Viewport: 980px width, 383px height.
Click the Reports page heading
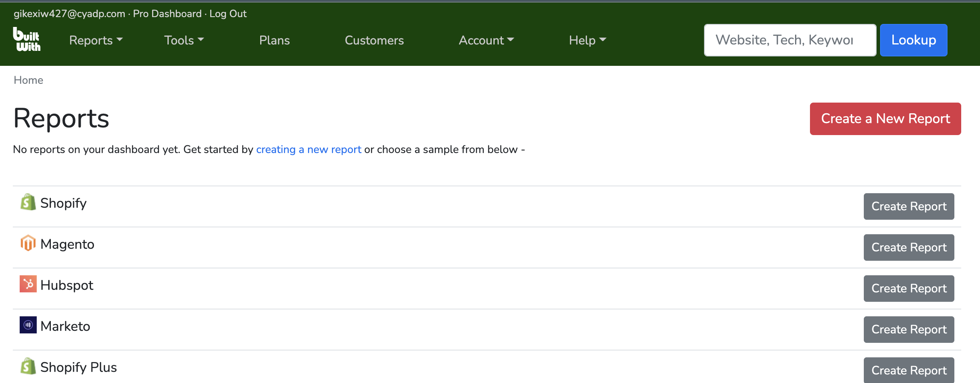[x=62, y=118]
